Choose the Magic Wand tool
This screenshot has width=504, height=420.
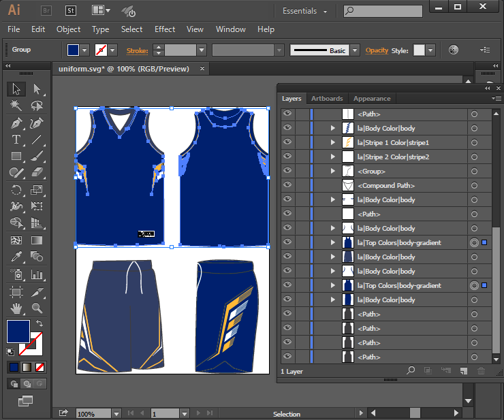pyautogui.click(x=16, y=106)
